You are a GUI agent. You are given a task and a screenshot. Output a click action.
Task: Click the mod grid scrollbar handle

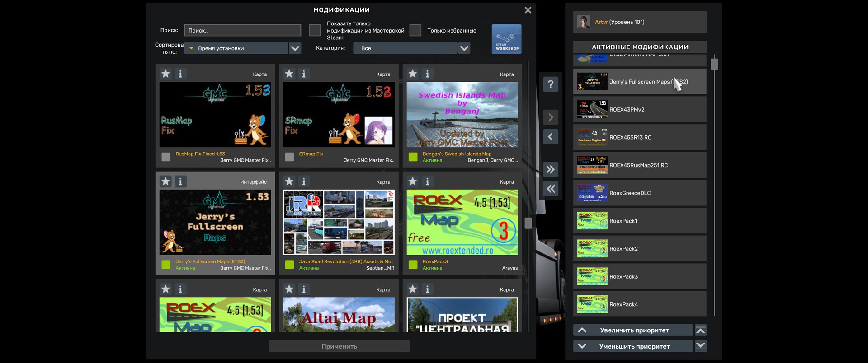528,223
